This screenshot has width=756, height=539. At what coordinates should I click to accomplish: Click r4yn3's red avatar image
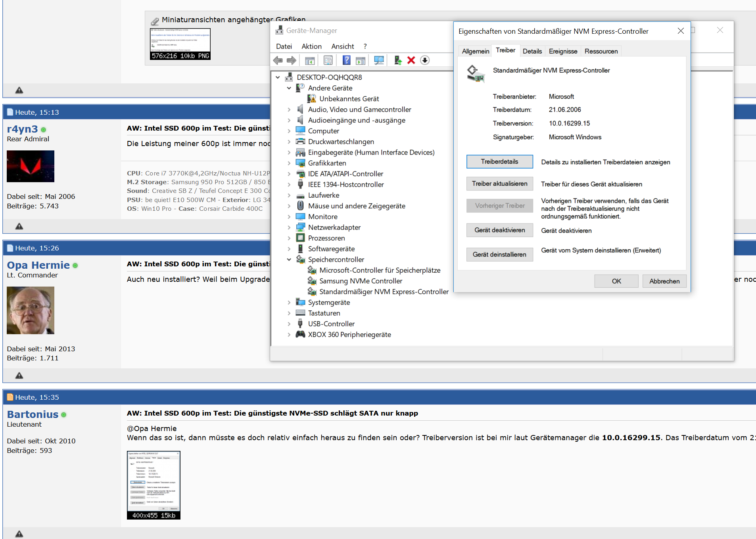click(x=31, y=166)
